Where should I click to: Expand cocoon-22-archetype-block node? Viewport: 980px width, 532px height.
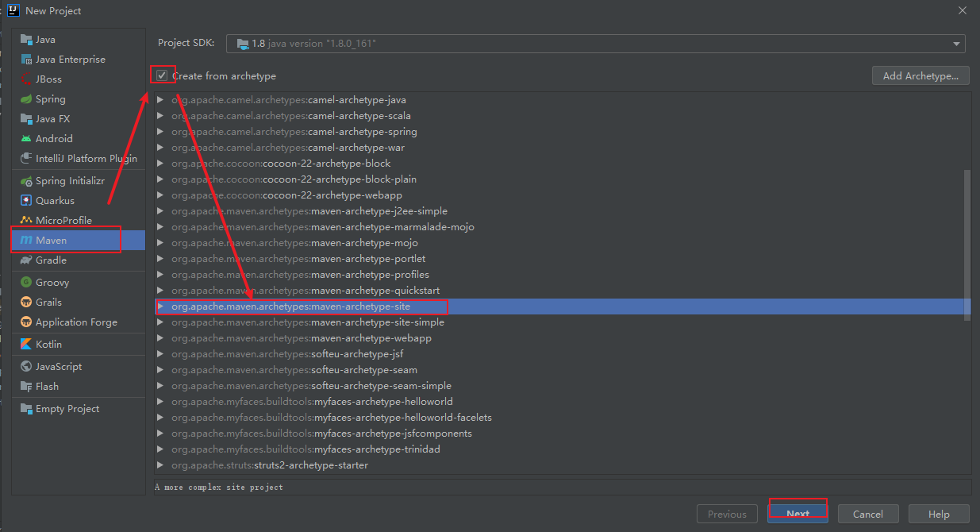pyautogui.click(x=160, y=164)
